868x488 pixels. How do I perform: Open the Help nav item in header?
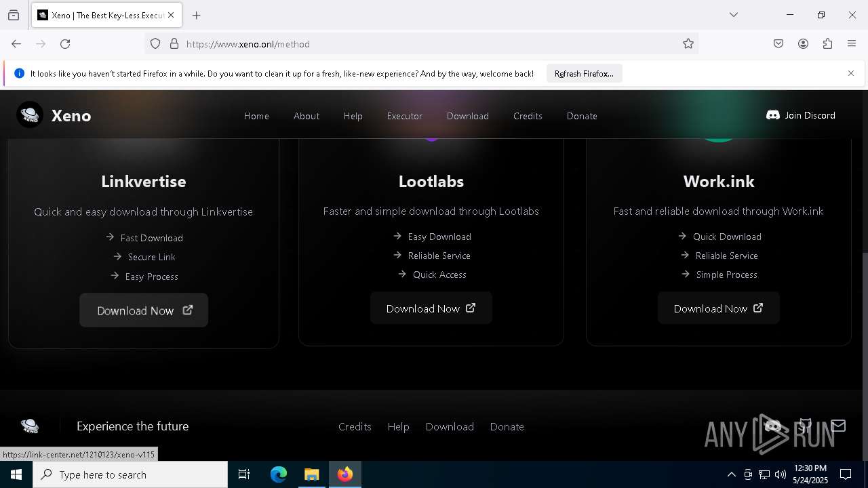[x=353, y=116]
